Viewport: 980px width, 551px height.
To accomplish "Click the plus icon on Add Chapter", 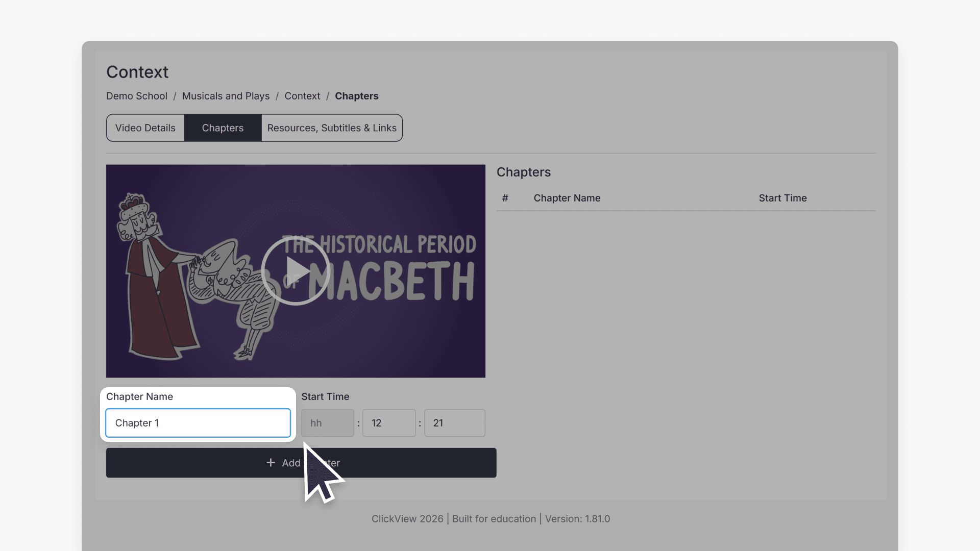I will tap(271, 462).
